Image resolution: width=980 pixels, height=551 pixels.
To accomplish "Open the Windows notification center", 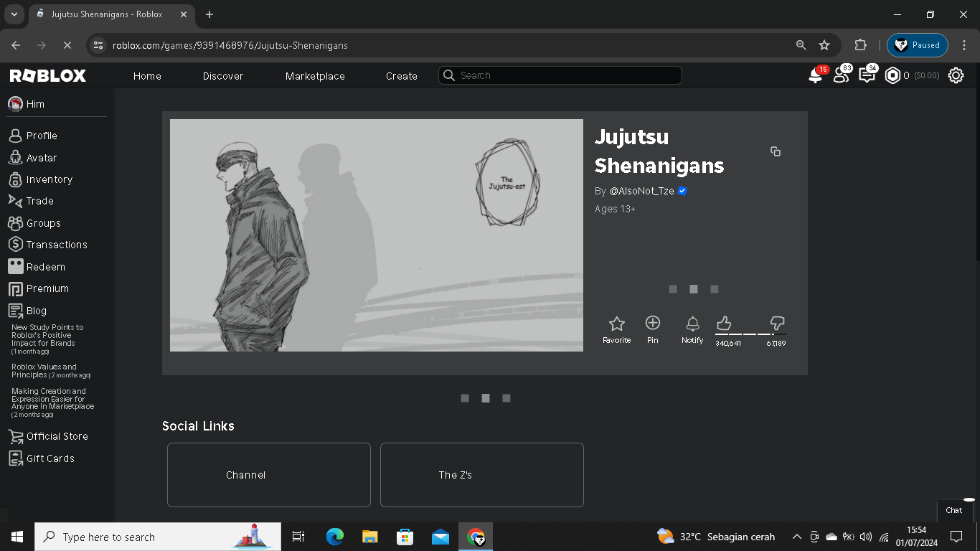I will tap(956, 537).
